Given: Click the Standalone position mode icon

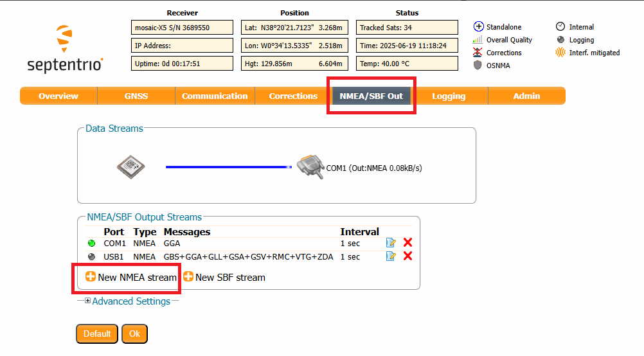Looking at the screenshot, I should (x=478, y=27).
